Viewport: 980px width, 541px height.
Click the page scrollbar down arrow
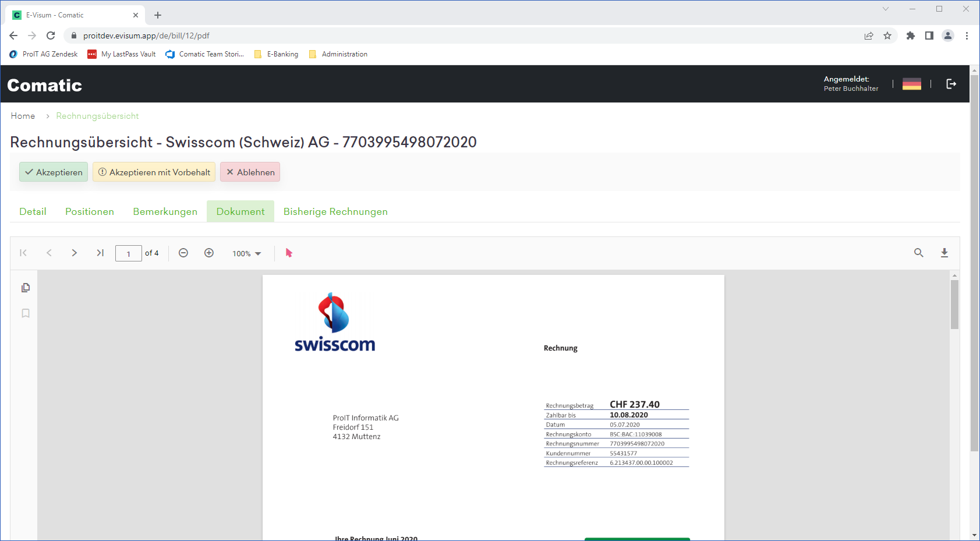(x=975, y=535)
